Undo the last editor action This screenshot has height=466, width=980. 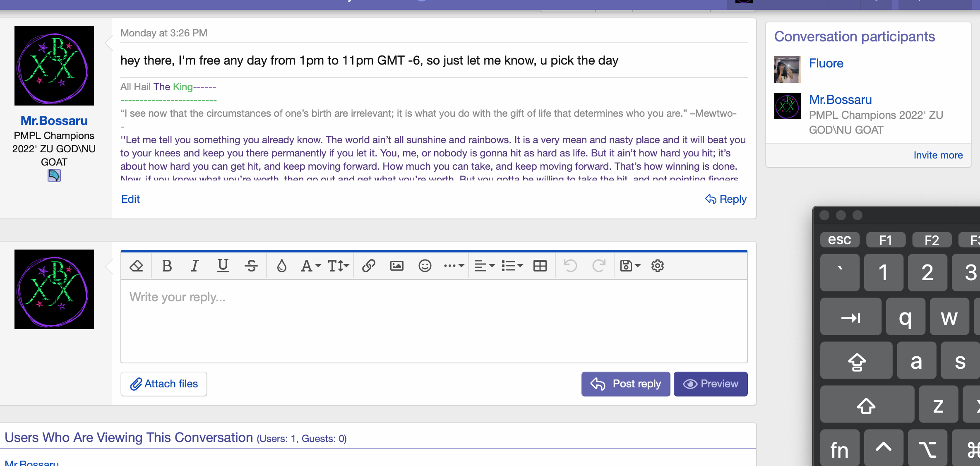(571, 266)
